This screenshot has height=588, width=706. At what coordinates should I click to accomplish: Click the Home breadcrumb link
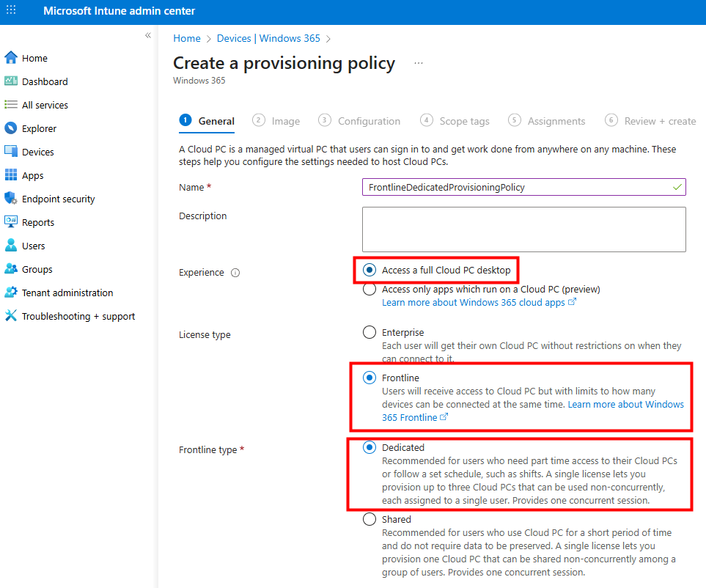pyautogui.click(x=187, y=38)
